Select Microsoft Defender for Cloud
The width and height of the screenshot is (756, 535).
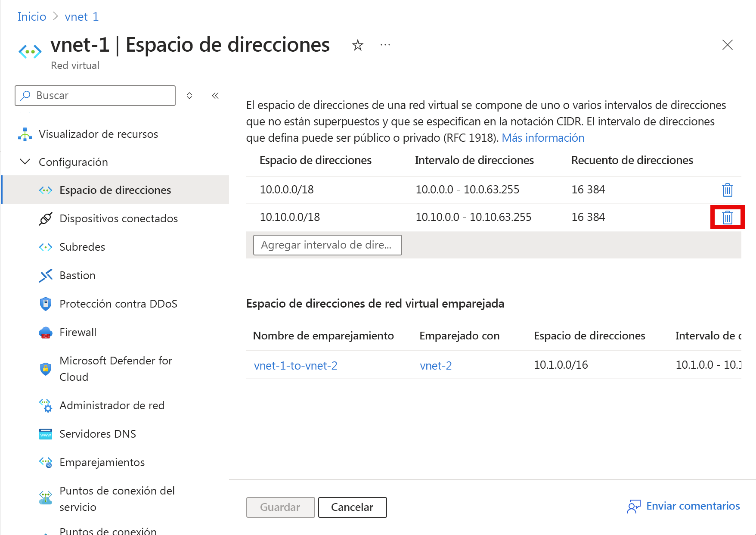[x=116, y=368]
